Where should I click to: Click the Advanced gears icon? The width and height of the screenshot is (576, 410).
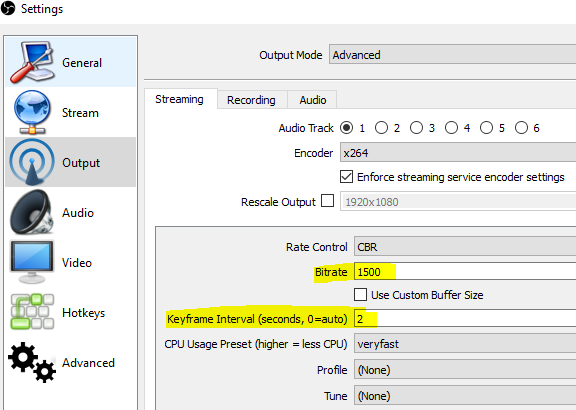[x=32, y=362]
